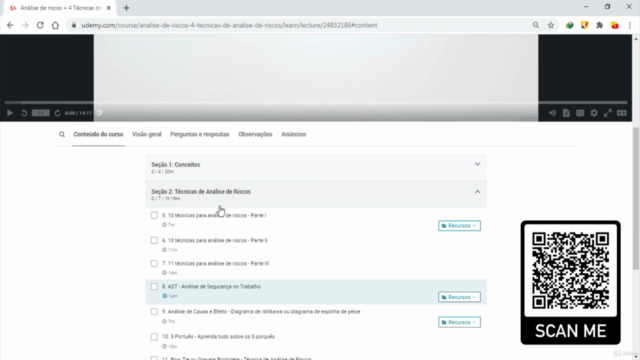Go forward with browser forward arrow
The image size is (640, 360).
click(25, 25)
